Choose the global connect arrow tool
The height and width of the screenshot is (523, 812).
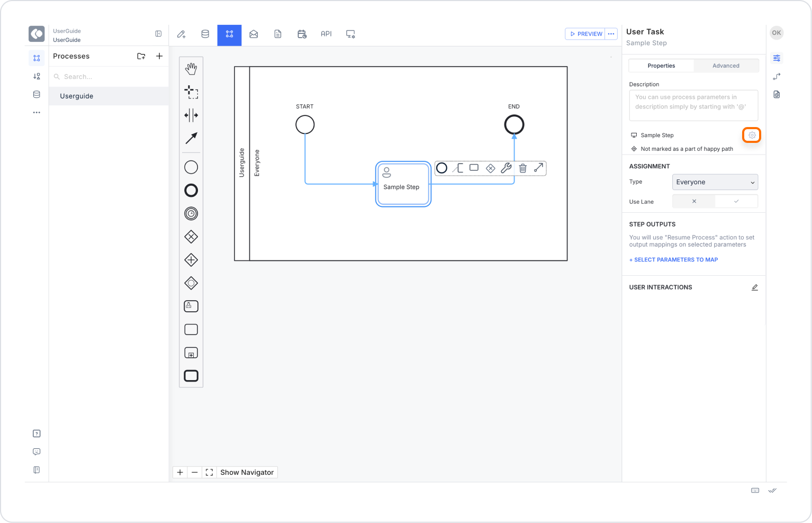(x=191, y=138)
